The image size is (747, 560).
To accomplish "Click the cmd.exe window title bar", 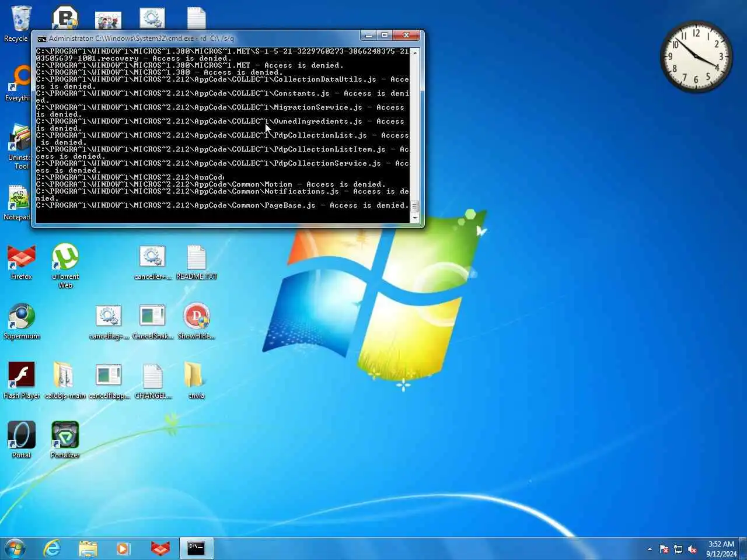I will point(198,38).
